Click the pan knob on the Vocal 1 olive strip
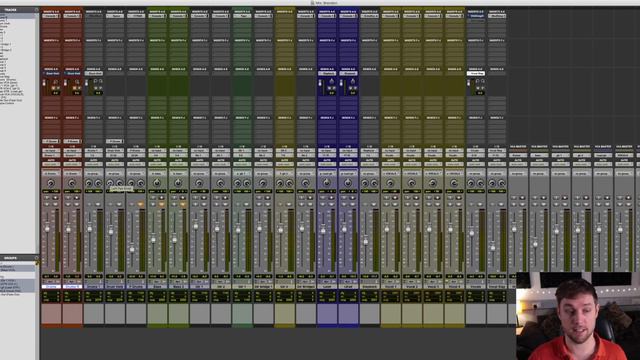 pyautogui.click(x=390, y=183)
